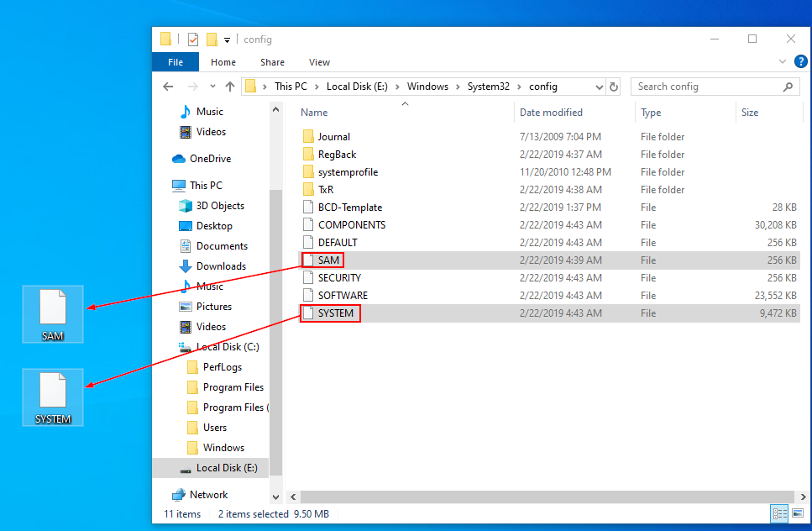Switch to Details view layout icon

click(779, 513)
